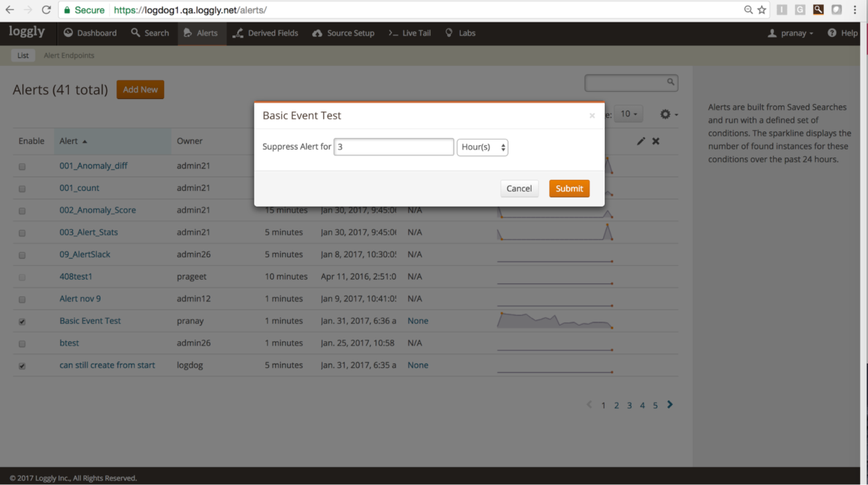Screen dimensions: 868x485
Task: Go to page 3 of the alerts list
Action: [629, 405]
